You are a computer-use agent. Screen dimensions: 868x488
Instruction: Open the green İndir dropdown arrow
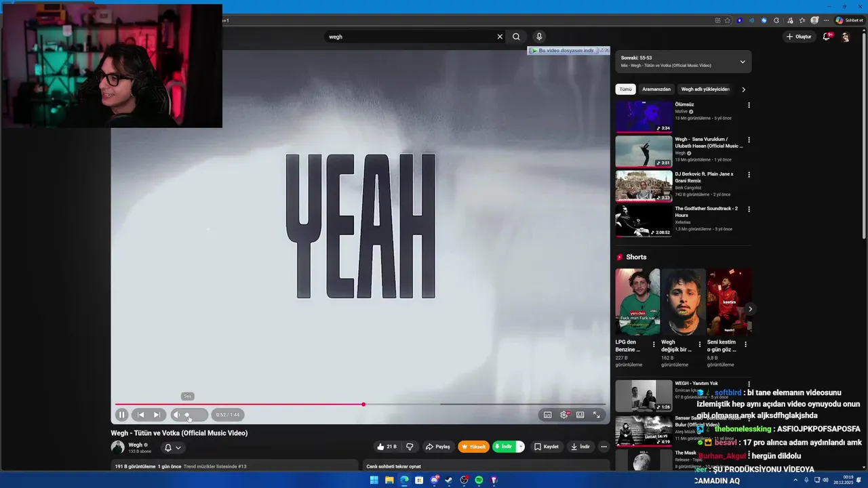coord(521,447)
